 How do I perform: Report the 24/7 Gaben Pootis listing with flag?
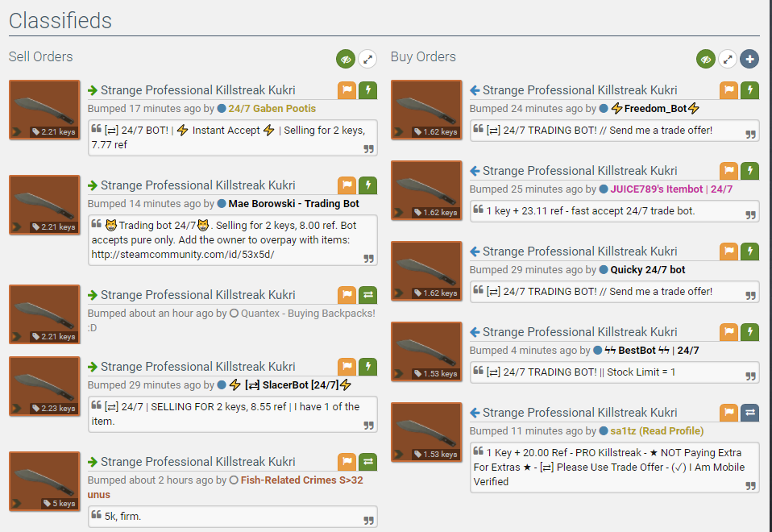[x=347, y=90]
